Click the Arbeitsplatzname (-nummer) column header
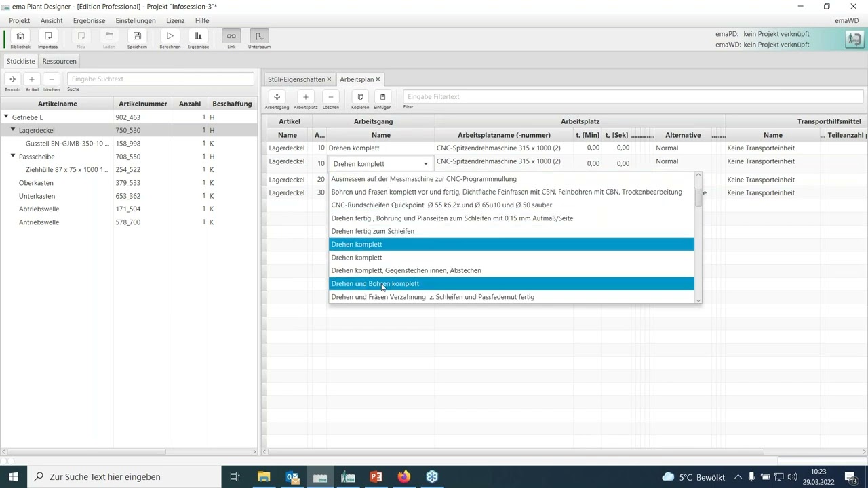Screen dimensions: 868x488 point(504,135)
